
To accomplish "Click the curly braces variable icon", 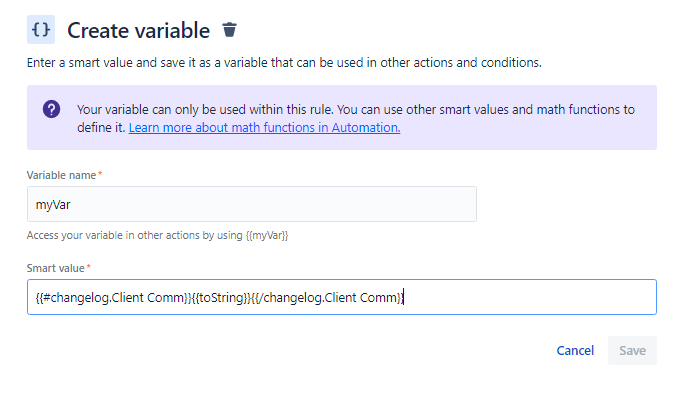I will point(41,29).
